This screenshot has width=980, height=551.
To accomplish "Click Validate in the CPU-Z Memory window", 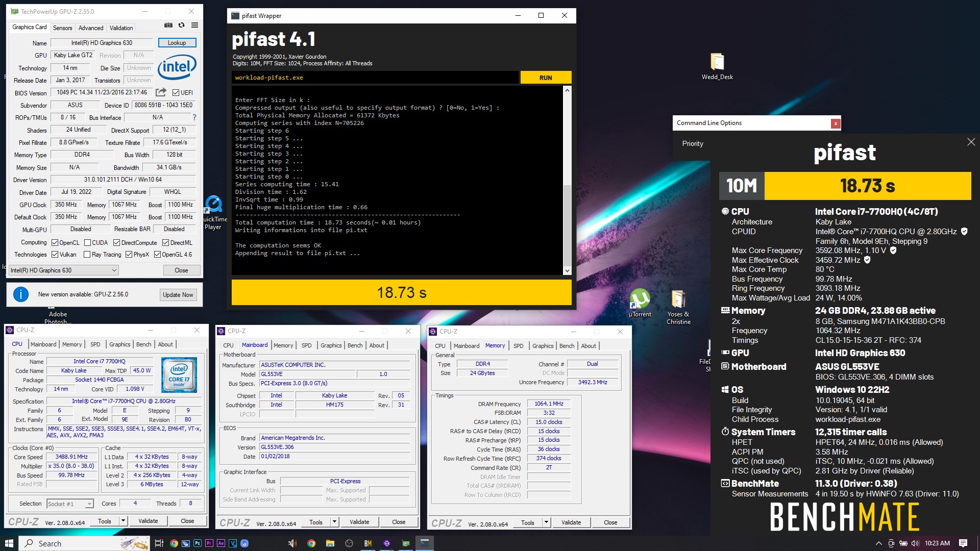I will coord(571,522).
